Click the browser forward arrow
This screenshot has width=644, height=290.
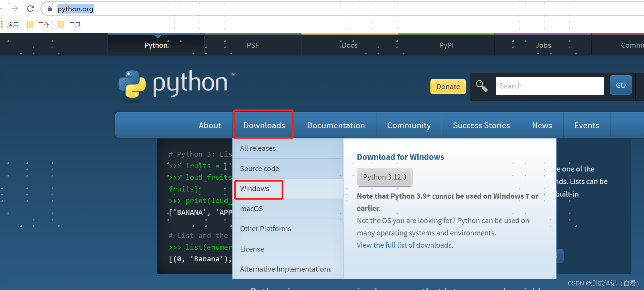[x=15, y=8]
